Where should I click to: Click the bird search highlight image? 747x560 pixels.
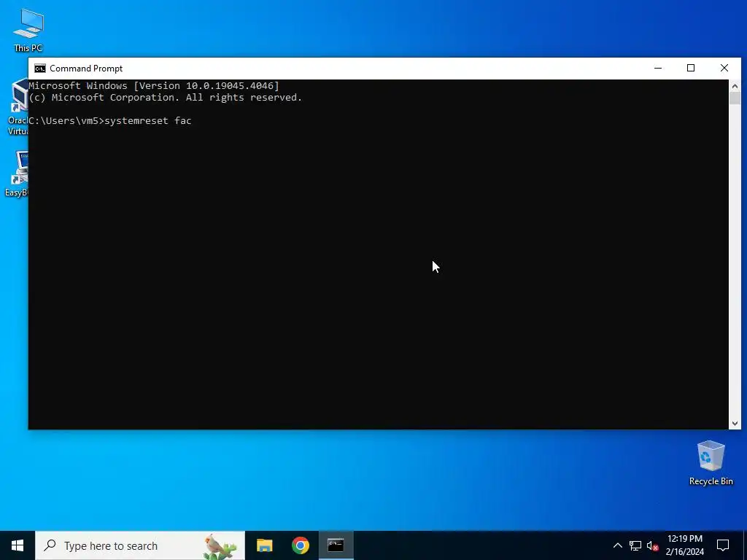(220, 546)
